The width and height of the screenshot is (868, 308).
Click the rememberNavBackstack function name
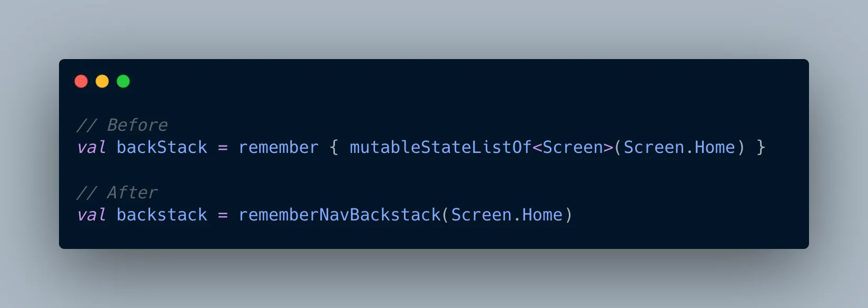click(339, 215)
